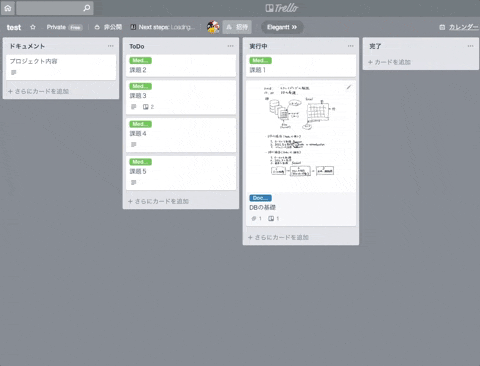Change board visibility 非公開
The image size is (480, 366).
click(x=108, y=27)
